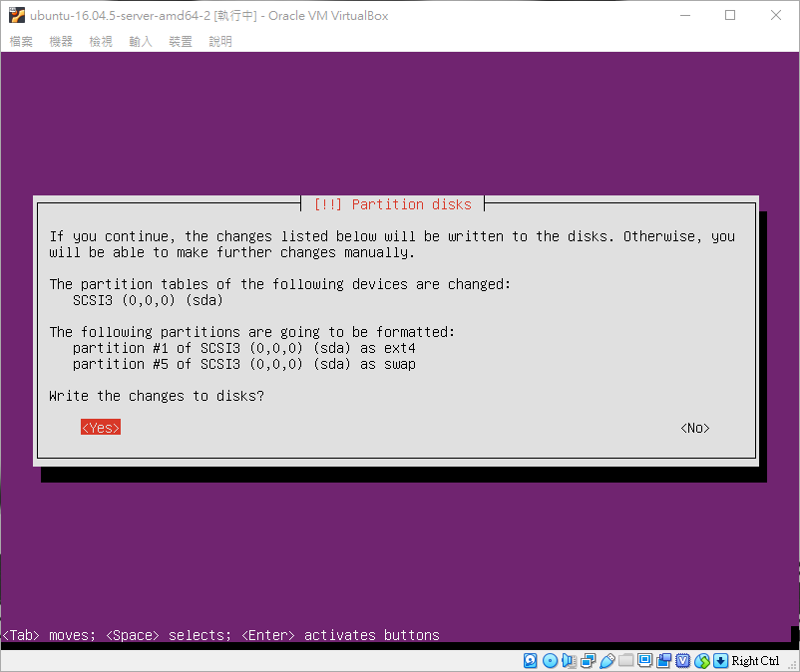Open the 檢視 menu
The image size is (800, 672).
pos(101,41)
